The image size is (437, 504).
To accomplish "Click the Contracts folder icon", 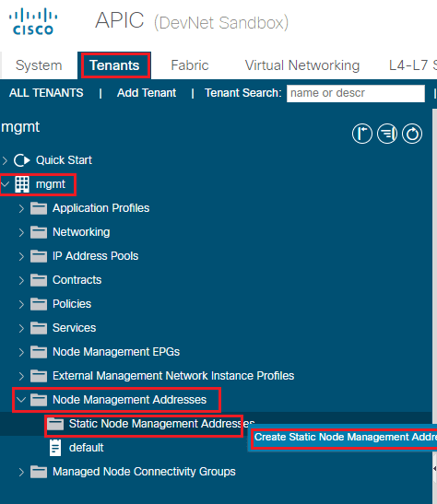I will pos(39,280).
